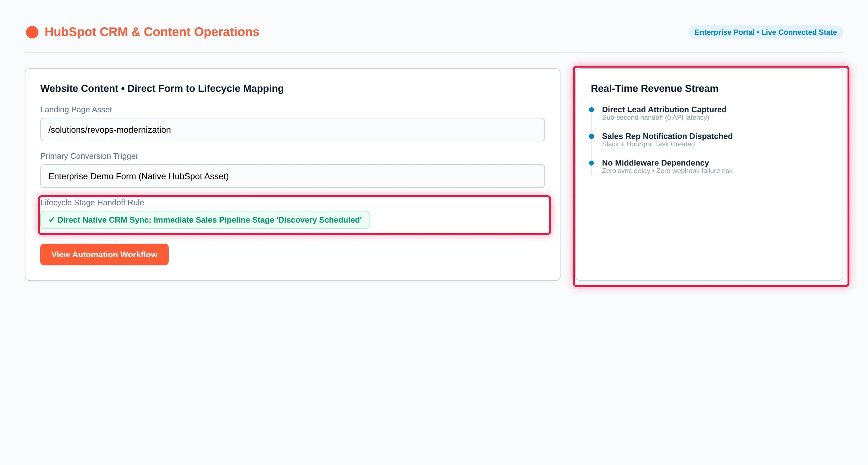Click 'Slack + HubSpot Task Created' text

click(648, 144)
